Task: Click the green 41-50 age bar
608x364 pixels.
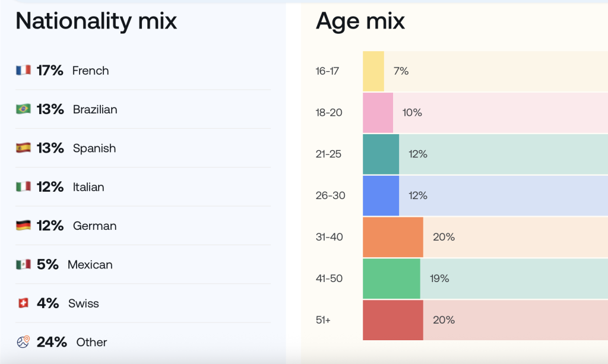Action: coord(391,278)
